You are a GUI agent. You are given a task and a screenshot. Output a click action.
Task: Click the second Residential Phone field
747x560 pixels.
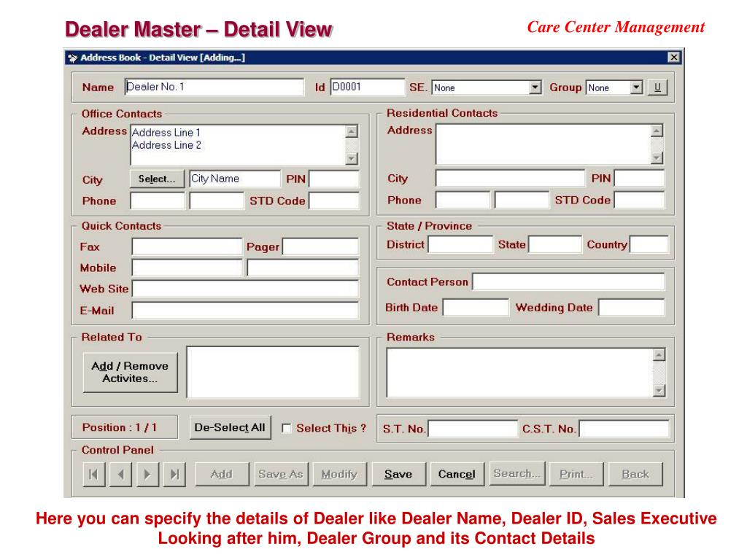click(522, 200)
